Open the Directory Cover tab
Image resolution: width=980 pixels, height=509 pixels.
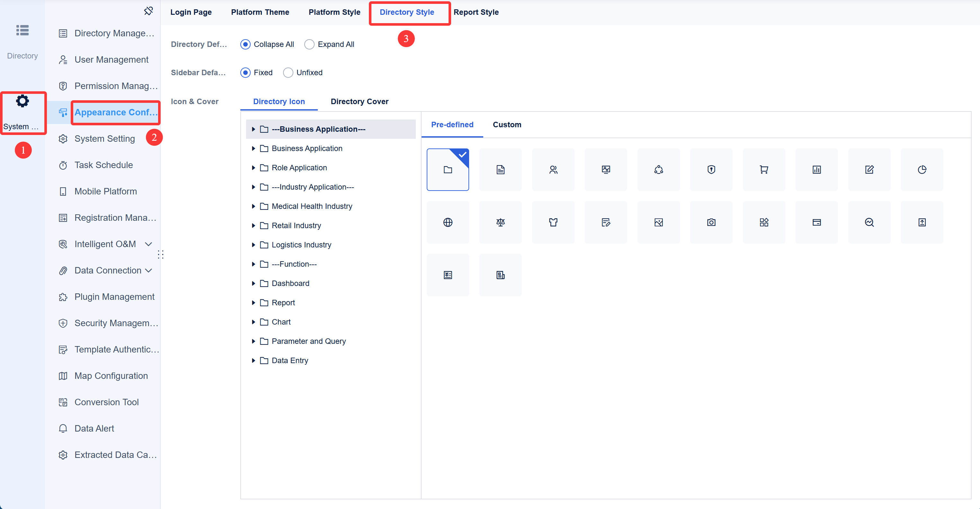click(359, 102)
